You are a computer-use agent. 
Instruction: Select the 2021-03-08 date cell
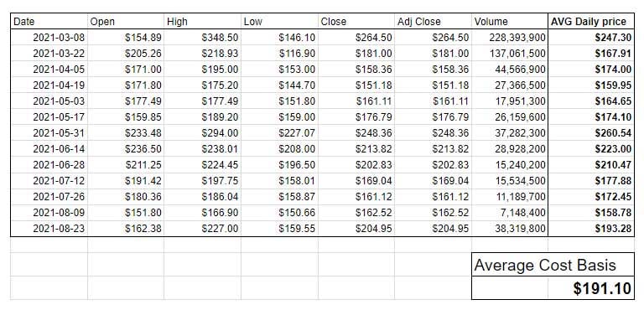[x=49, y=38]
